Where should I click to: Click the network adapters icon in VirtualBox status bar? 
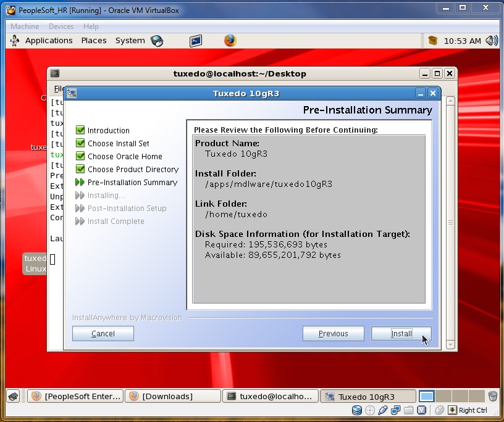pyautogui.click(x=395, y=410)
